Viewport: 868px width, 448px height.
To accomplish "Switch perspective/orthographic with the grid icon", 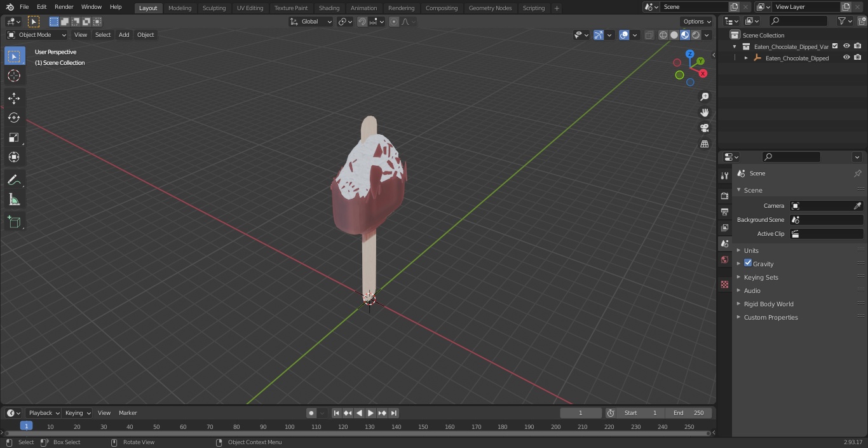I will pyautogui.click(x=704, y=144).
